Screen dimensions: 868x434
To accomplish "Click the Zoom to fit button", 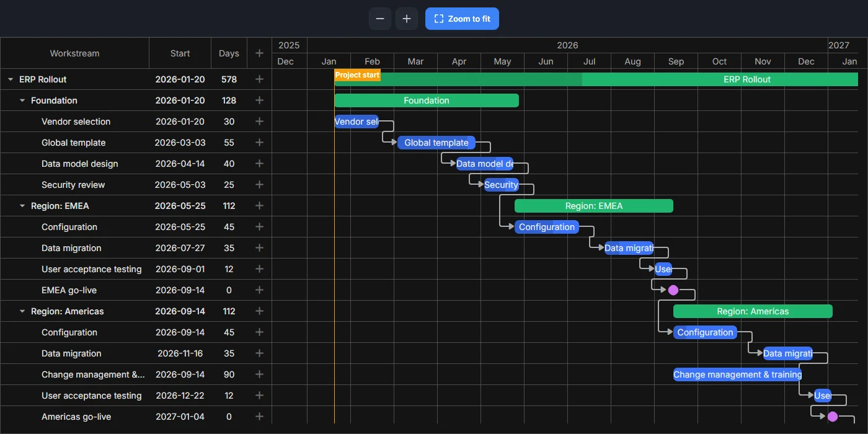I will tap(462, 19).
